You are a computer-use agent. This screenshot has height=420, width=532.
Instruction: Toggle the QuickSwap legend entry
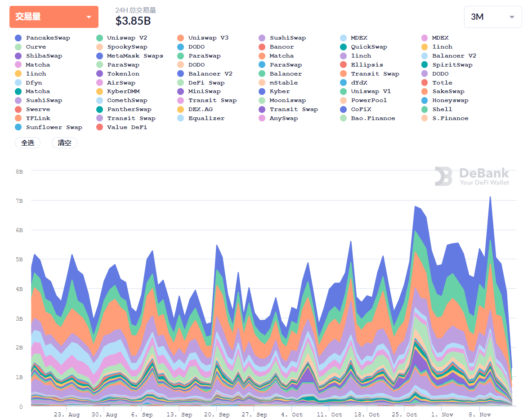tap(364, 47)
